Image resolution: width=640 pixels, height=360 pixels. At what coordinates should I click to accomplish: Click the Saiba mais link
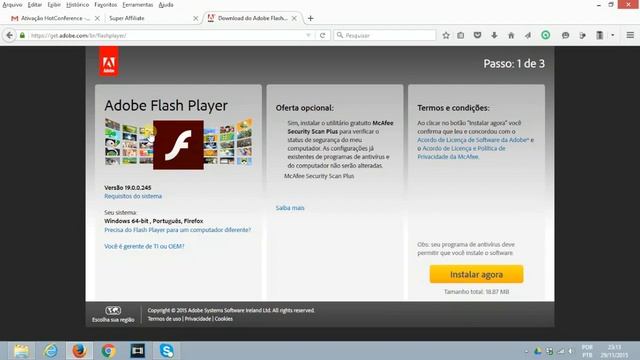click(290, 208)
